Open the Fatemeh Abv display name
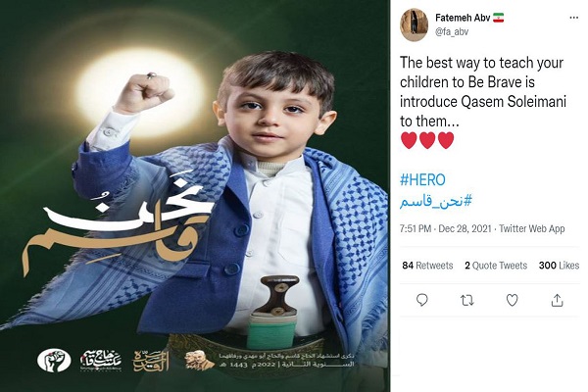This screenshot has height=392, width=588. coord(463,18)
